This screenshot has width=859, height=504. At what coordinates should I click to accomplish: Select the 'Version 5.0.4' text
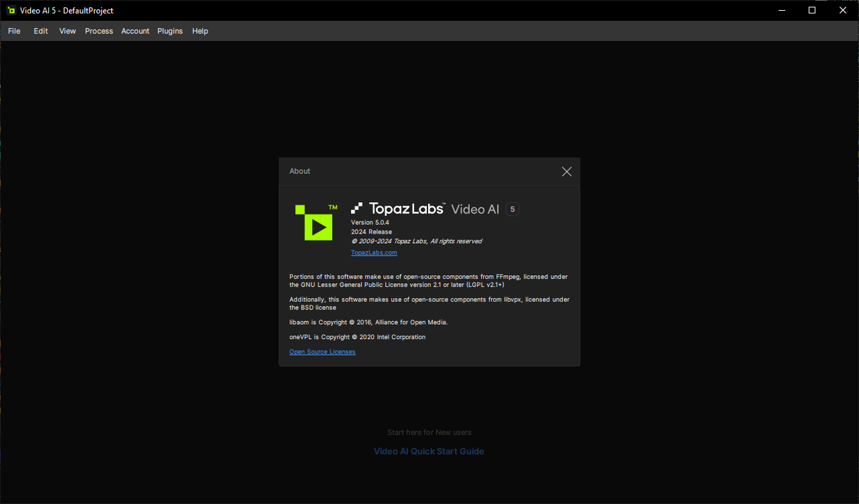(x=370, y=222)
